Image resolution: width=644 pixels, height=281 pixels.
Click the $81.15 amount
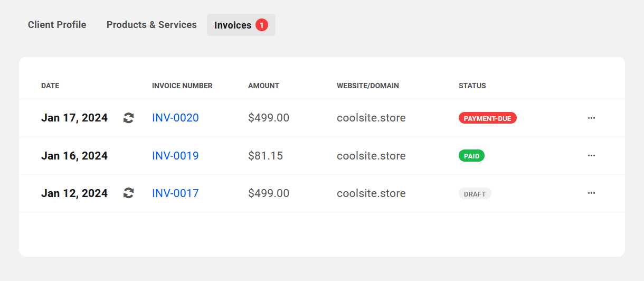[266, 156]
